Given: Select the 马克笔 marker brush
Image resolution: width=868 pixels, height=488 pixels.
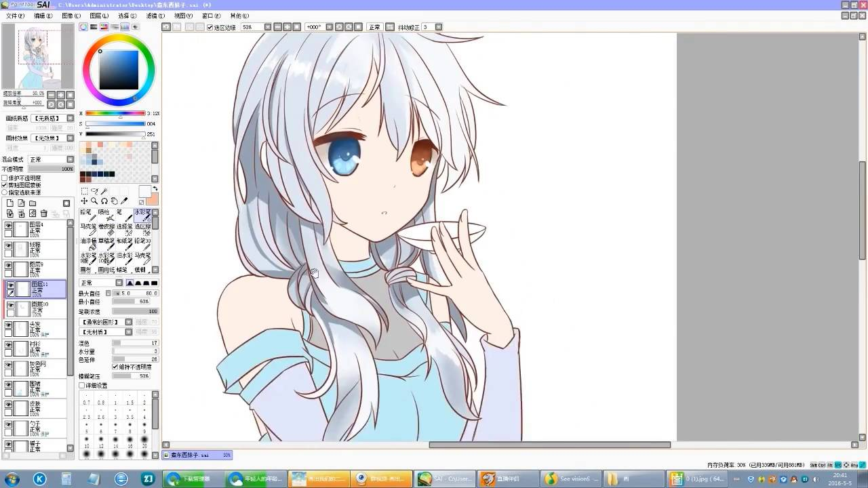Looking at the screenshot, I should tap(88, 230).
